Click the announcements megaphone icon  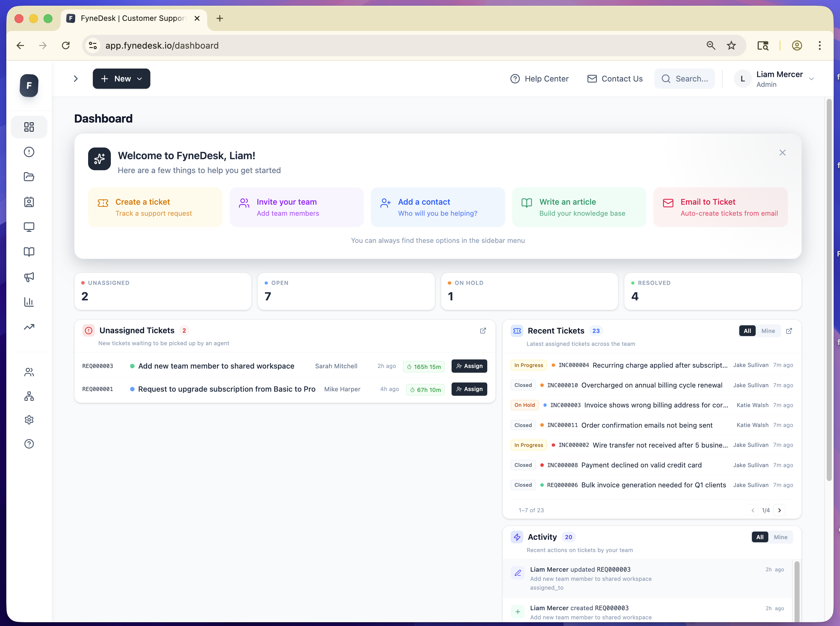point(29,277)
